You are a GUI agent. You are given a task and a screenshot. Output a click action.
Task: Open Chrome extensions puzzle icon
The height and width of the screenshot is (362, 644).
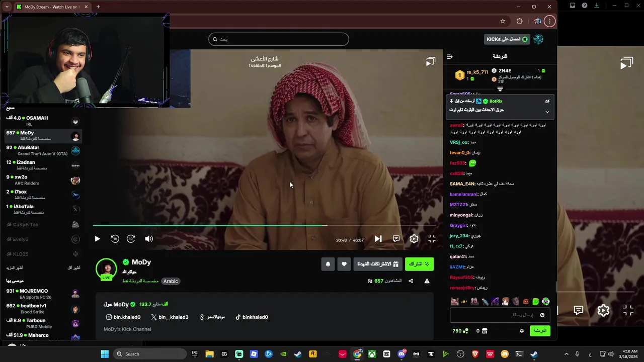click(520, 21)
